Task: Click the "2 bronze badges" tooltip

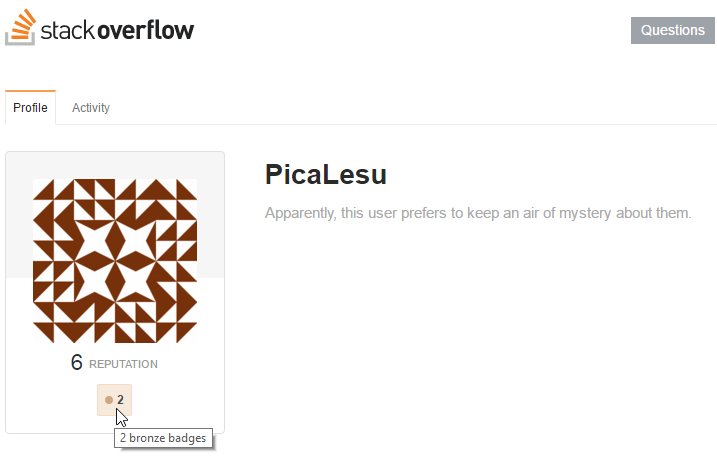Action: 163,438
